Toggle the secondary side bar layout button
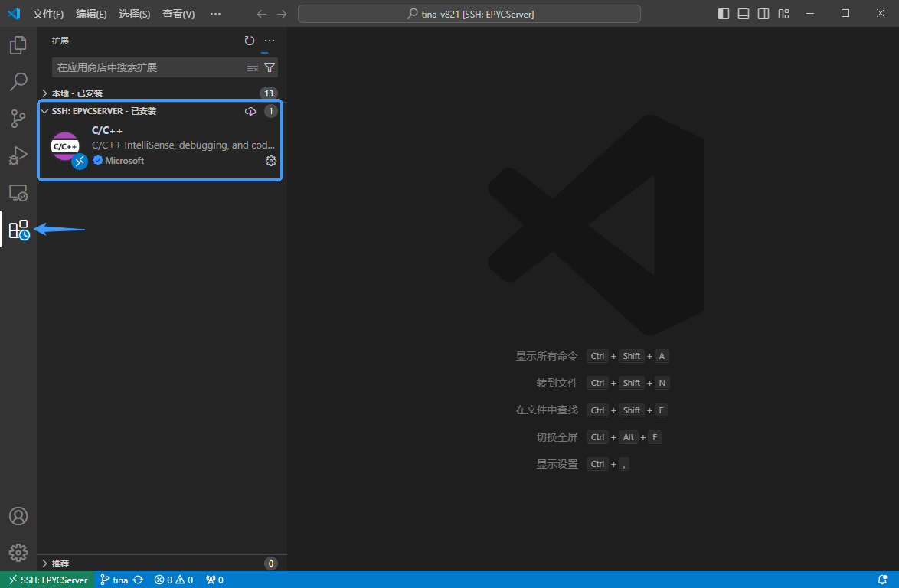The width and height of the screenshot is (899, 588). click(763, 14)
